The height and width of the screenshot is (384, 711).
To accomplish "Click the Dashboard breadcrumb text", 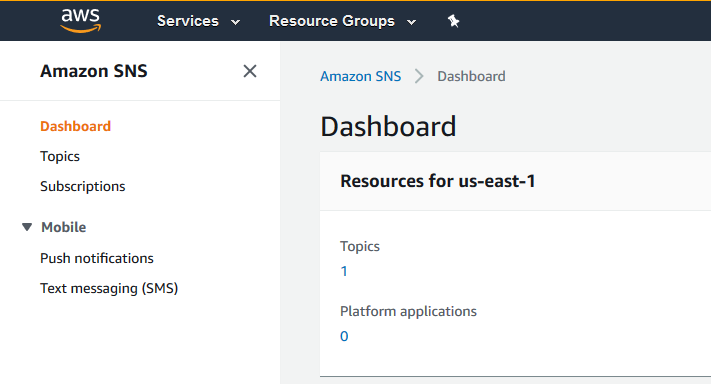I will click(x=471, y=76).
